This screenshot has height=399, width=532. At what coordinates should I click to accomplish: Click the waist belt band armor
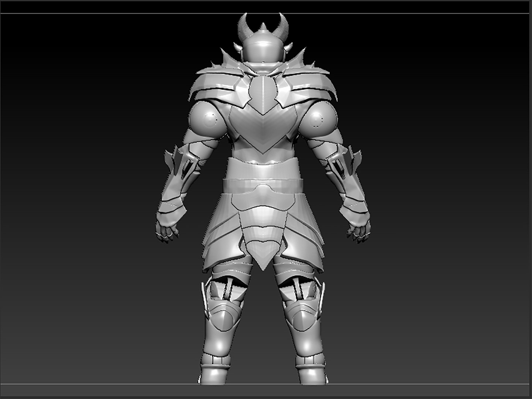coord(263,186)
